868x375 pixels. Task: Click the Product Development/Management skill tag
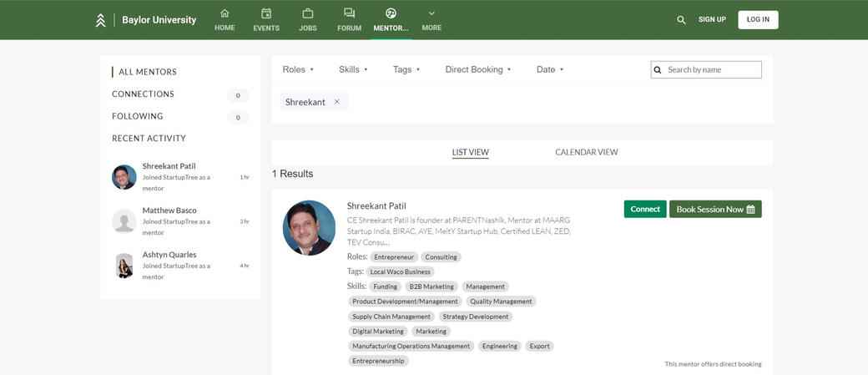[x=406, y=302]
